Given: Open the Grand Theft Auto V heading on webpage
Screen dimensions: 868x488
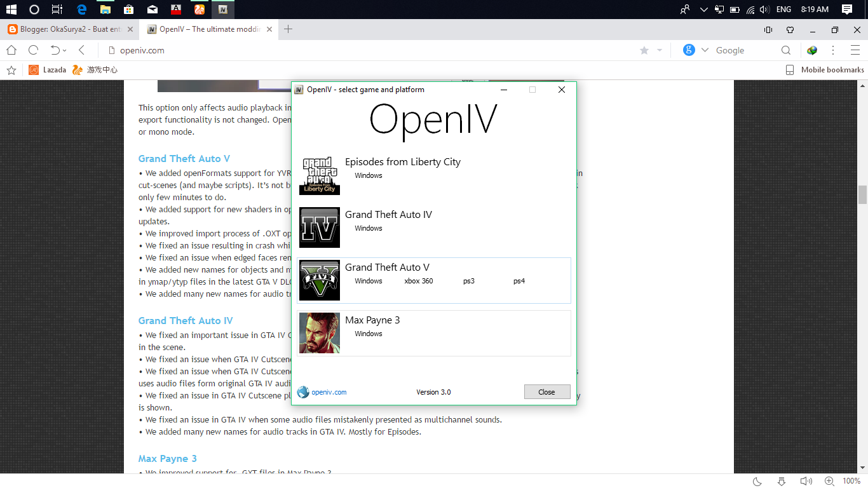Looking at the screenshot, I should (184, 159).
